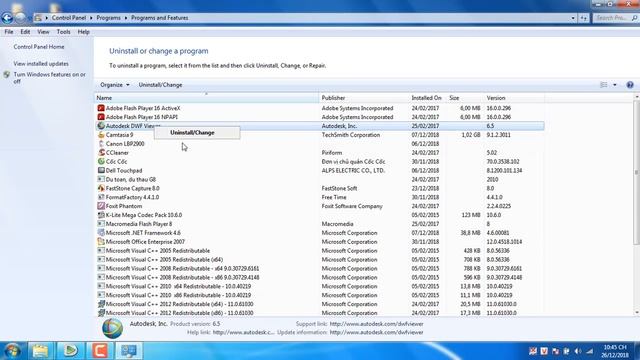Open the File menu

[9, 32]
